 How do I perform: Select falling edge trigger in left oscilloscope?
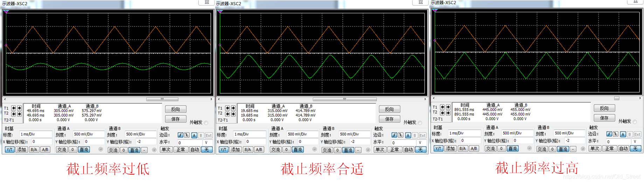click(187, 135)
